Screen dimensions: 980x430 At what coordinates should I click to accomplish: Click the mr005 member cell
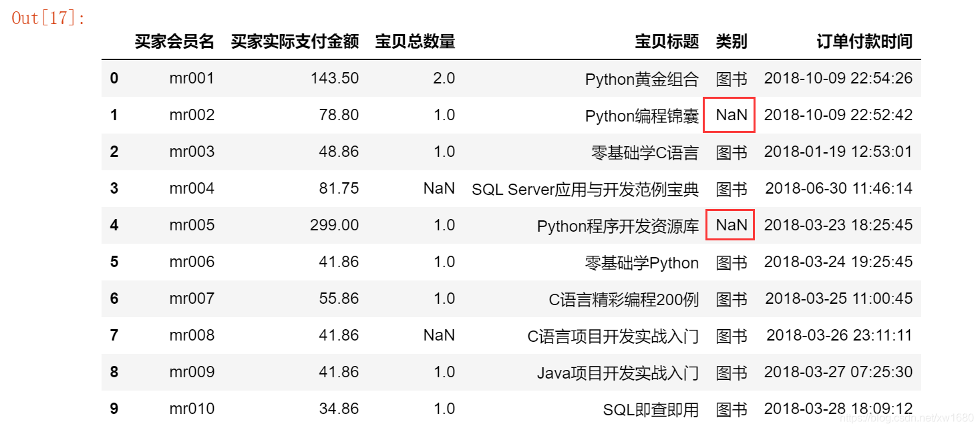pos(192,225)
